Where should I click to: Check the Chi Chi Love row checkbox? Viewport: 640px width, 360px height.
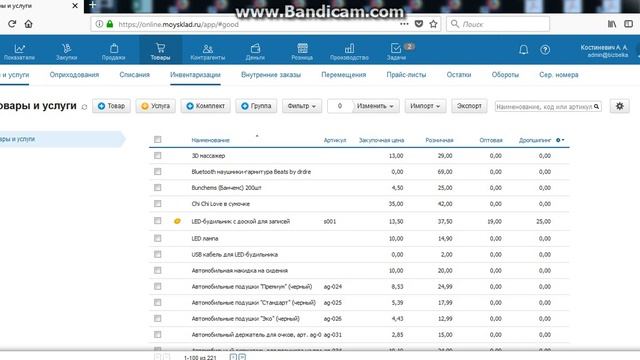pyautogui.click(x=158, y=203)
